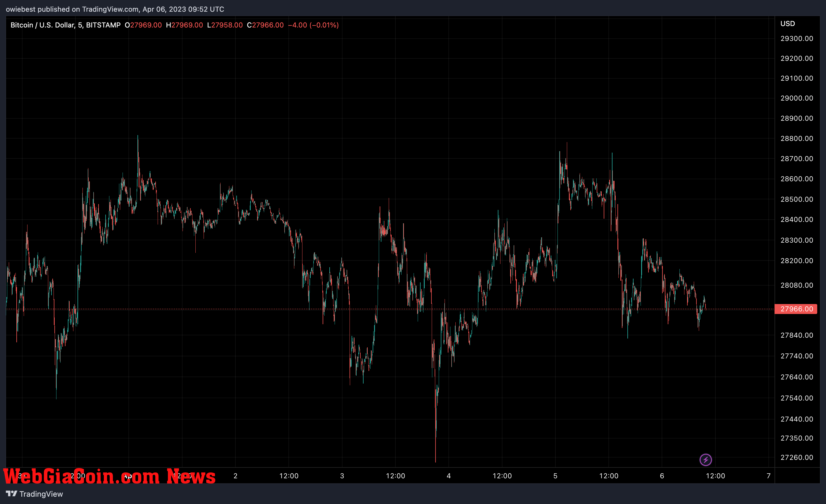Click the date label 5 on time axis
This screenshot has width=826, height=504.
tap(555, 476)
